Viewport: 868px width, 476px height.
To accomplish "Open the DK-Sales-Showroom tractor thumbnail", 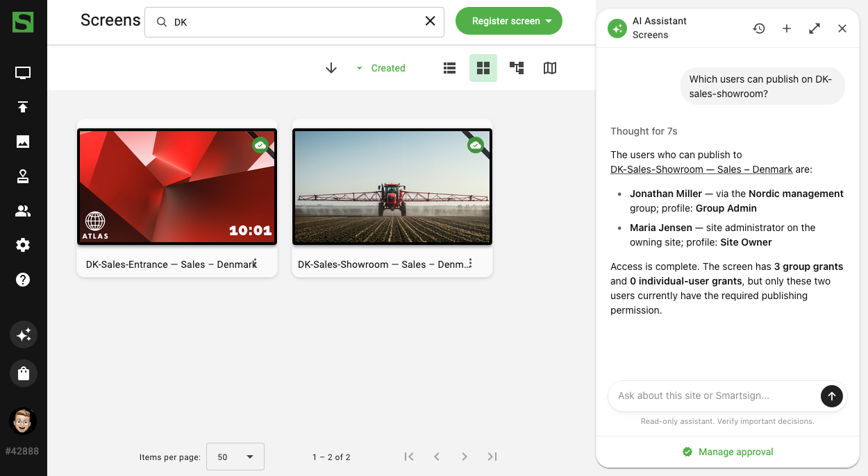I will [392, 187].
